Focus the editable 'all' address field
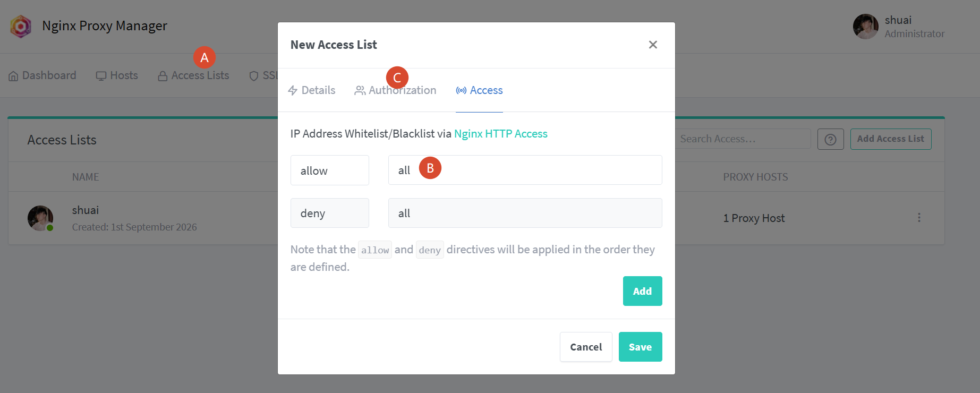The height and width of the screenshot is (393, 980). point(525,170)
